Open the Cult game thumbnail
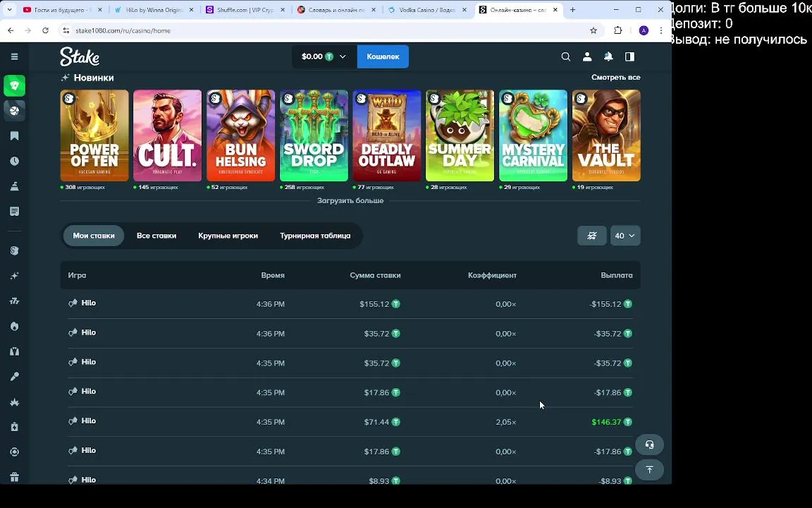Image resolution: width=812 pixels, height=508 pixels. [x=167, y=135]
